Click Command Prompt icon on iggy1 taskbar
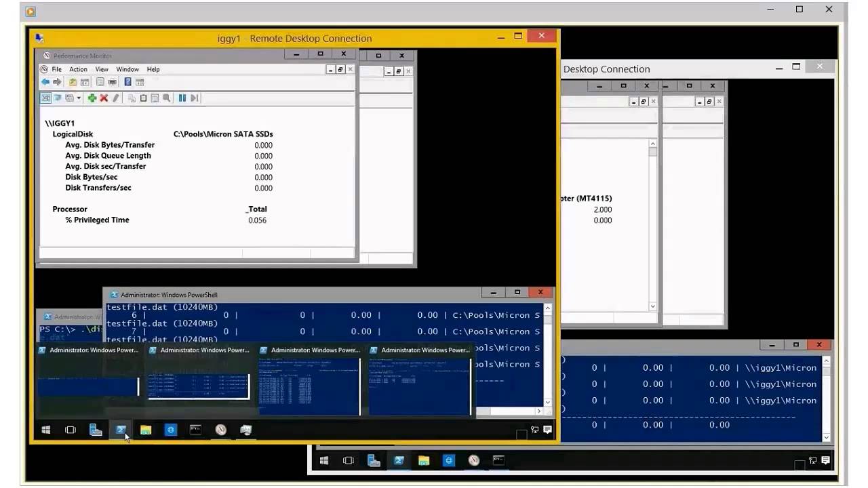Screen dimensions: 868x488 195,430
